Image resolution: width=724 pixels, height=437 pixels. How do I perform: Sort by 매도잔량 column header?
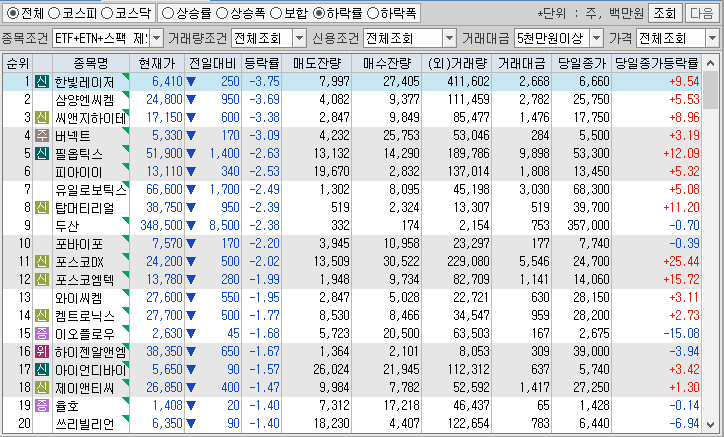click(316, 63)
